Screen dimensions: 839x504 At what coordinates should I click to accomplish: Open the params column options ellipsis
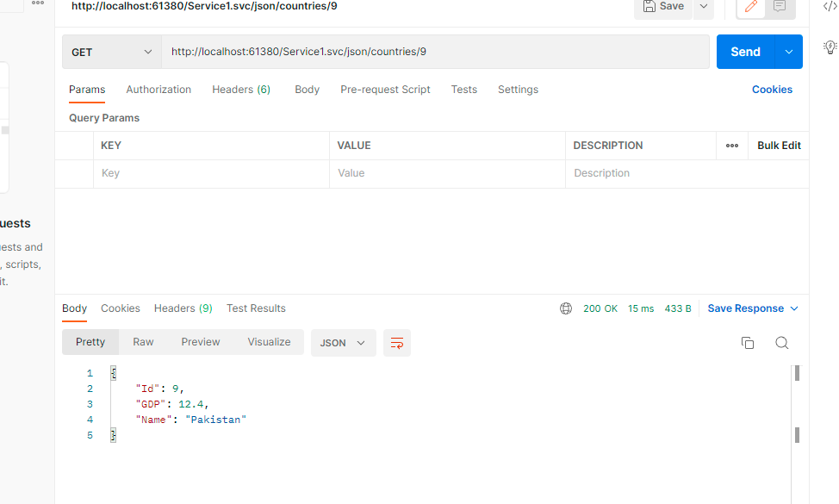[732, 146]
